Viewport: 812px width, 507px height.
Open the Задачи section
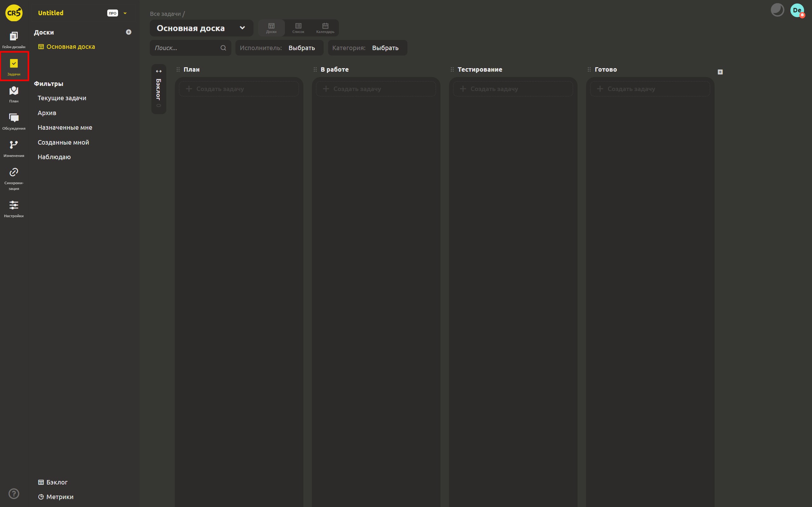[14, 67]
